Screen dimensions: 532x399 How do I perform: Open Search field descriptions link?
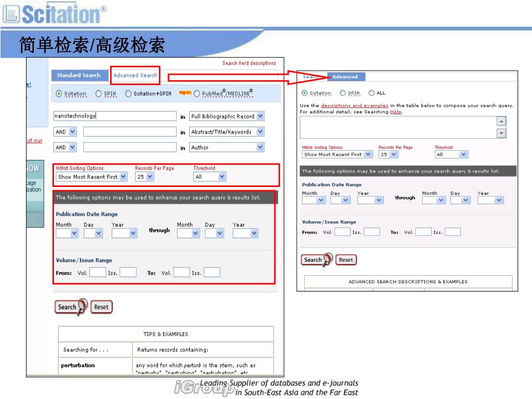[x=249, y=63]
